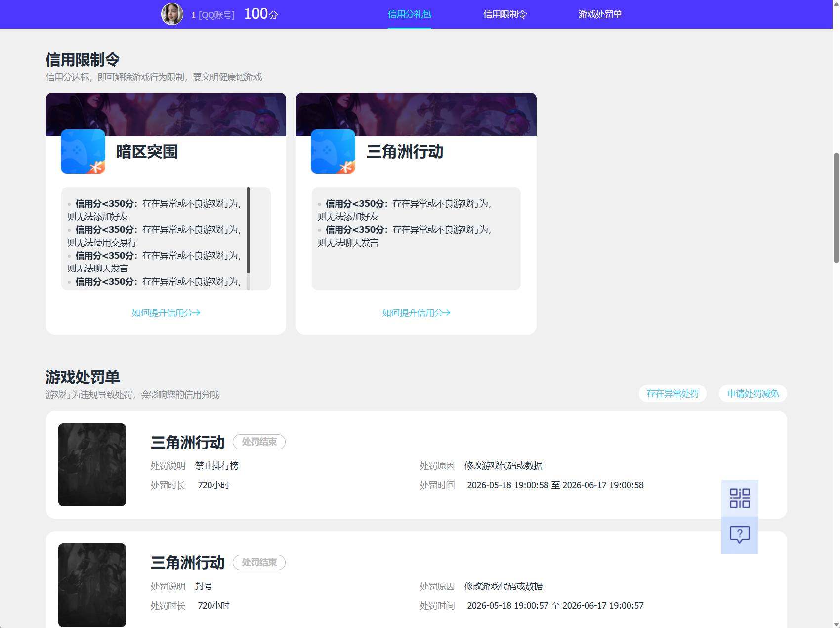Click penalty time ending 2026-06-17 19:00:58

pyautogui.click(x=555, y=485)
